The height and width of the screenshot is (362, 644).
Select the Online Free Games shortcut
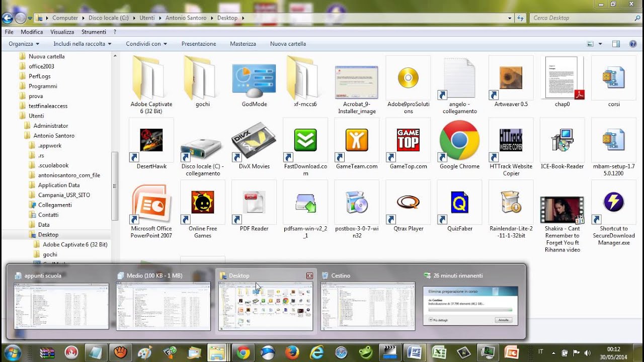pyautogui.click(x=203, y=209)
